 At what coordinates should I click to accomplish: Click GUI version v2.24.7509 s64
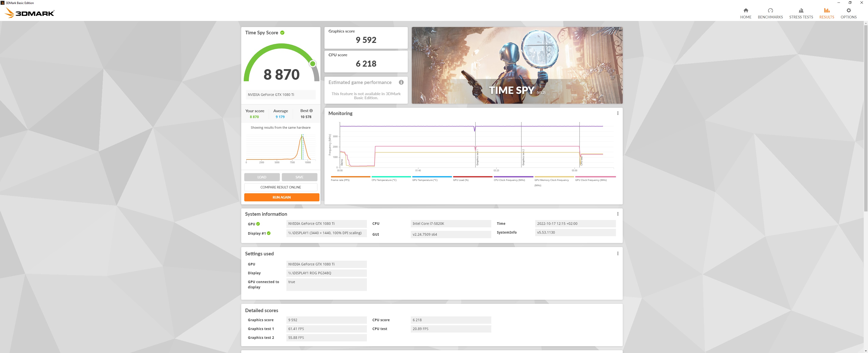point(451,234)
